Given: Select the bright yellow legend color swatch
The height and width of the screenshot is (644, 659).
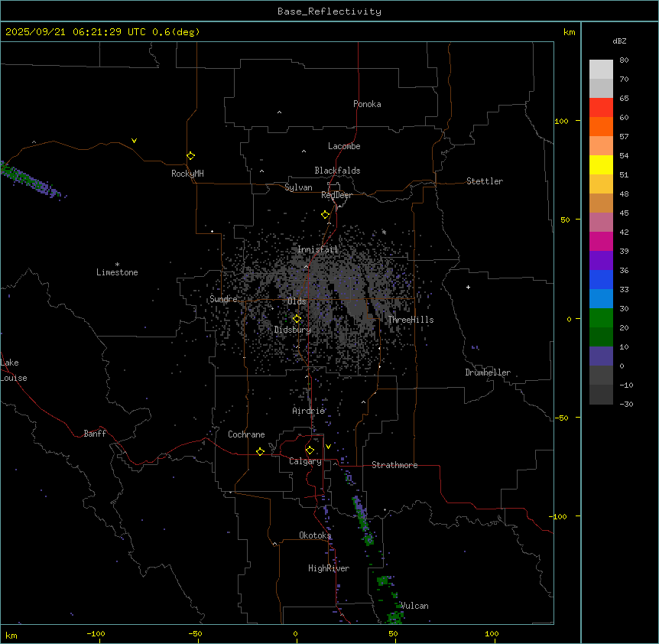Looking at the screenshot, I should tap(601, 164).
